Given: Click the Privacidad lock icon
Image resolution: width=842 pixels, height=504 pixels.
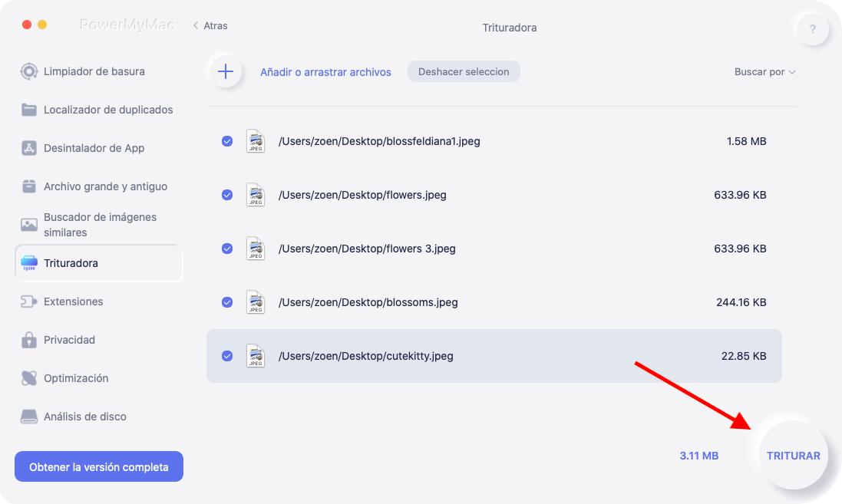Looking at the screenshot, I should coord(29,340).
